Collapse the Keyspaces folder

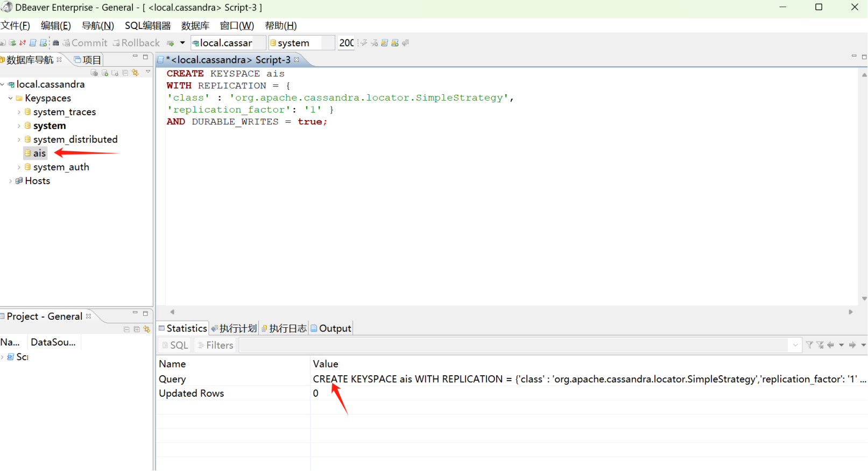tap(10, 99)
